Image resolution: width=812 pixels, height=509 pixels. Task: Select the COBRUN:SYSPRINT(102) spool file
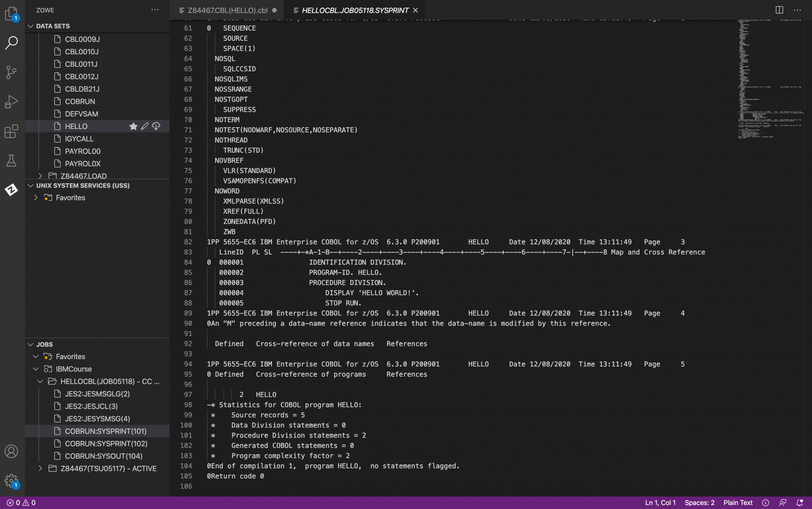105,443
